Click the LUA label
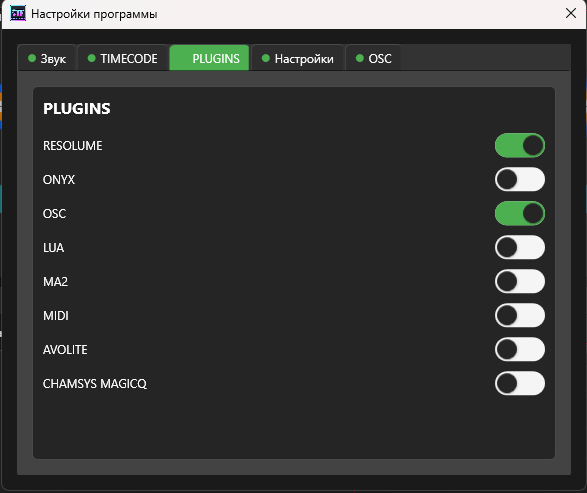The height and width of the screenshot is (493, 587). click(54, 248)
